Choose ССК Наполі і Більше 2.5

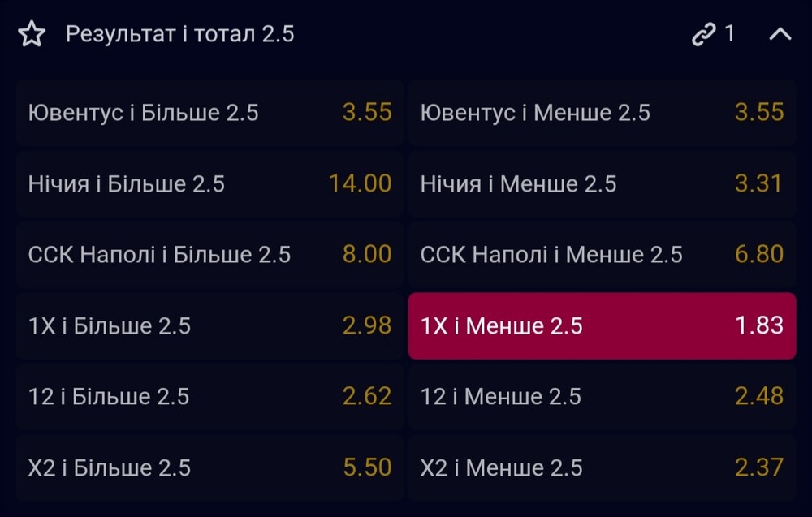(x=209, y=255)
